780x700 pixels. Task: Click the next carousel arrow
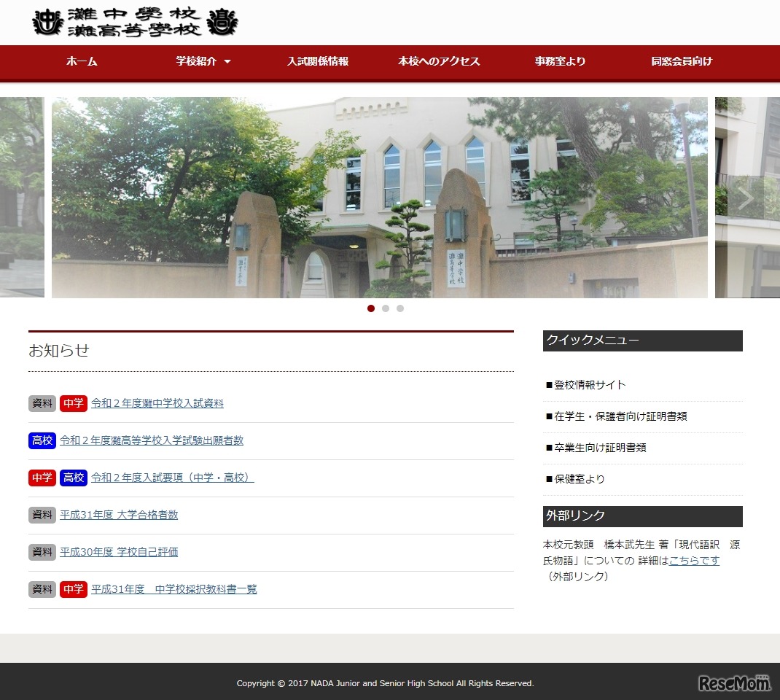point(744,197)
